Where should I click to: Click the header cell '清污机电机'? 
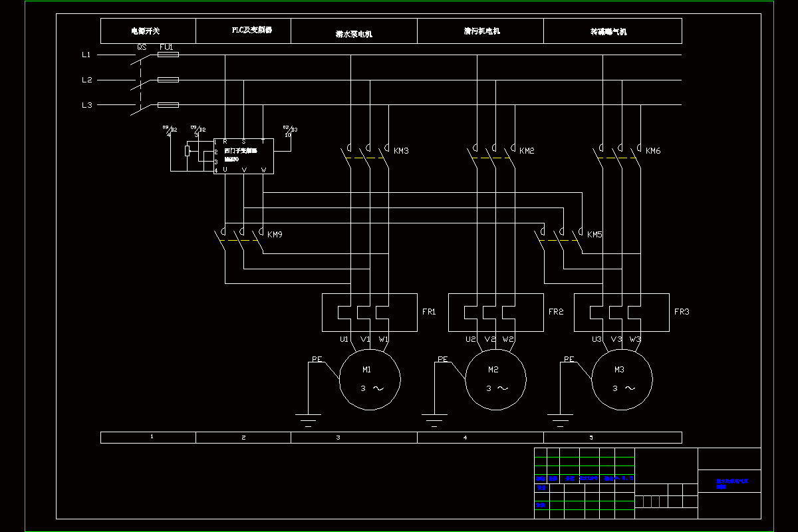tap(481, 31)
